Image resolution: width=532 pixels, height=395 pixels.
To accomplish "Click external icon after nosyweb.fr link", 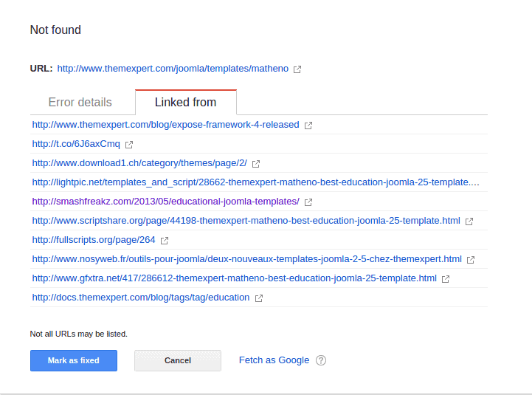I will [x=470, y=260].
